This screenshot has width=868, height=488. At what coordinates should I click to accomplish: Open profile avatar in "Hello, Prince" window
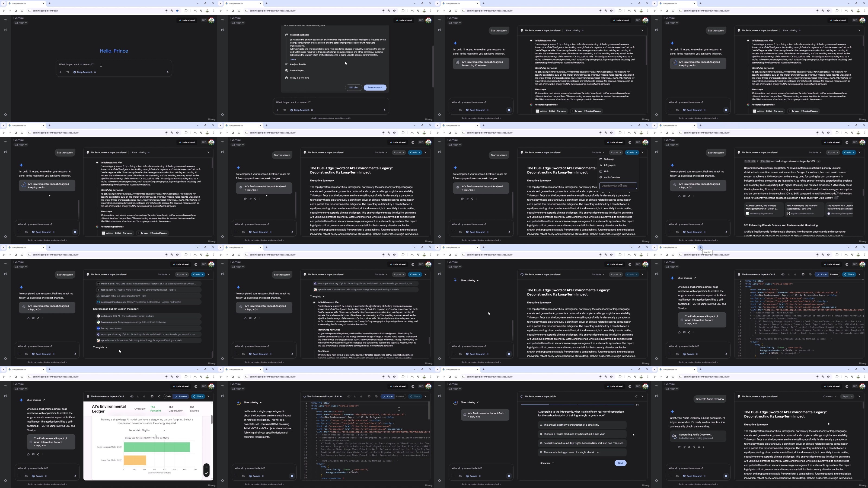[x=211, y=20]
